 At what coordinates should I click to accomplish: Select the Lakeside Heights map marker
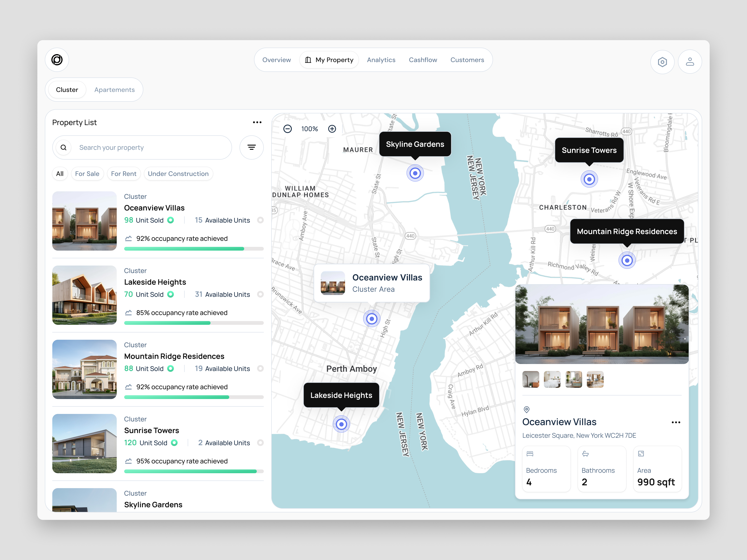point(341,424)
